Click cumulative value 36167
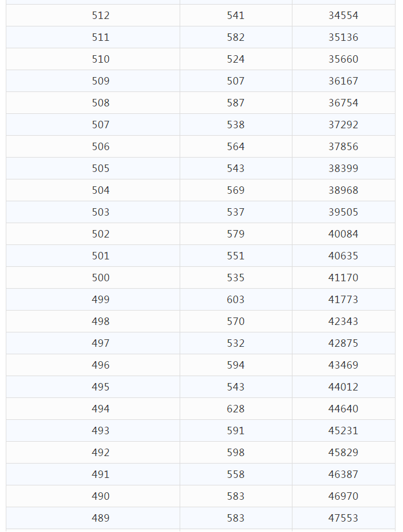403x532 pixels. point(343,81)
